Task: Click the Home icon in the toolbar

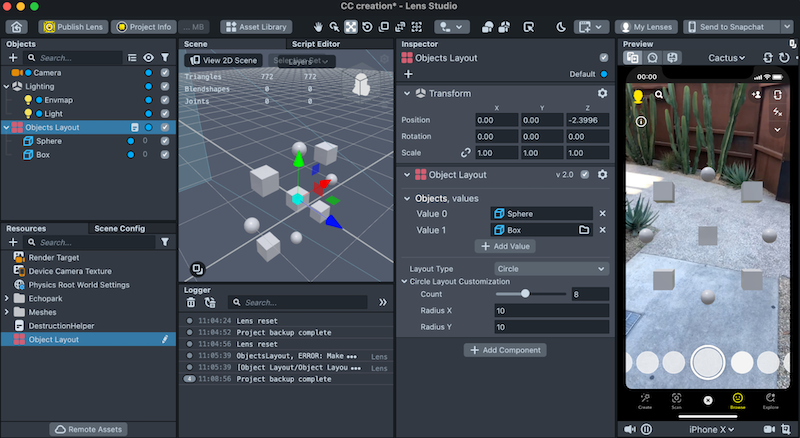Action: [17, 26]
